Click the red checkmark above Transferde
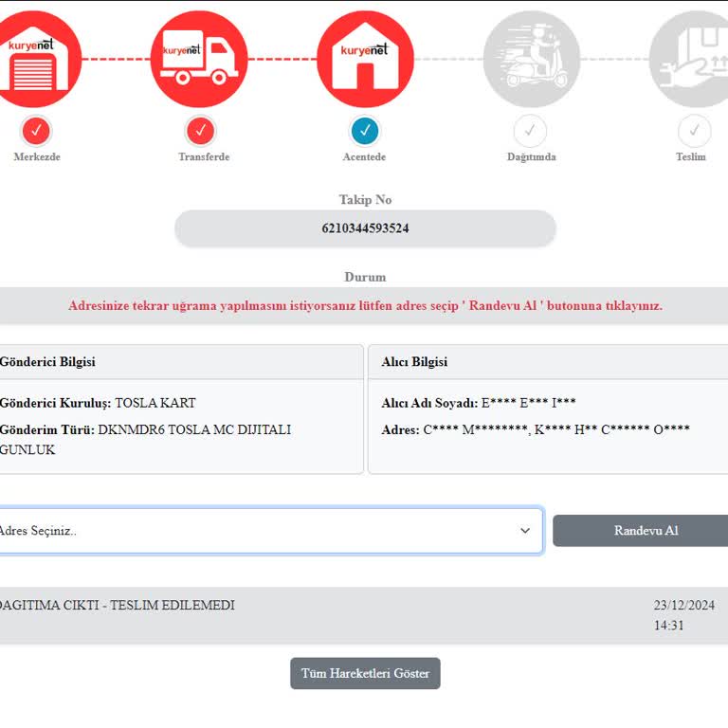 (201, 131)
